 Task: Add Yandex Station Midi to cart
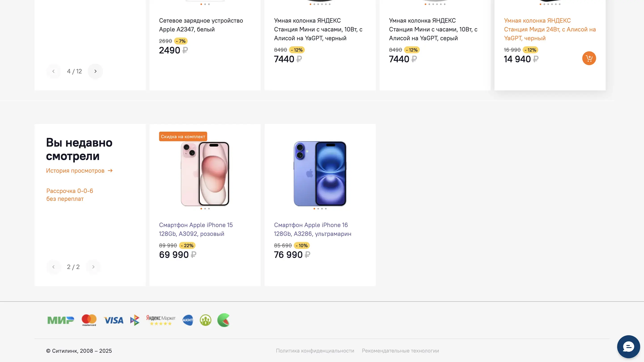click(589, 59)
